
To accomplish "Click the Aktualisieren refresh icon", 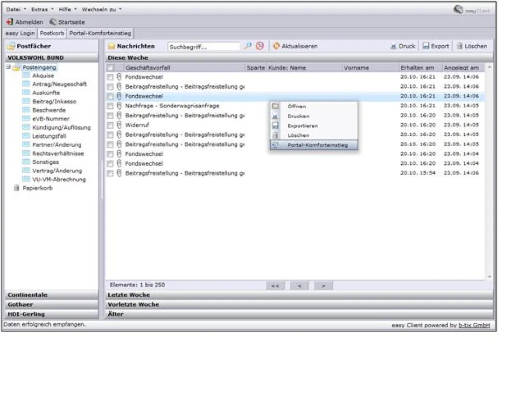I will (x=276, y=46).
